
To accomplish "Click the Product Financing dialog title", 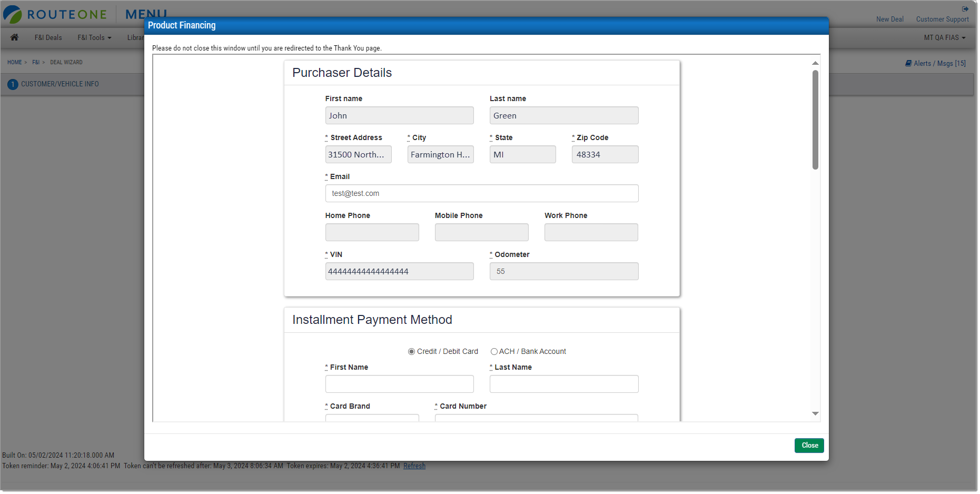I will pos(182,25).
